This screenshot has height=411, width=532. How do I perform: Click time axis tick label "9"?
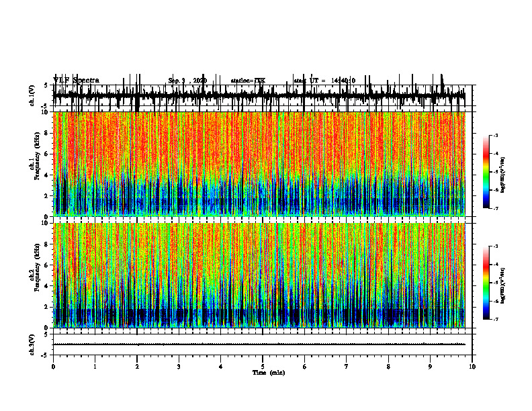point(430,367)
